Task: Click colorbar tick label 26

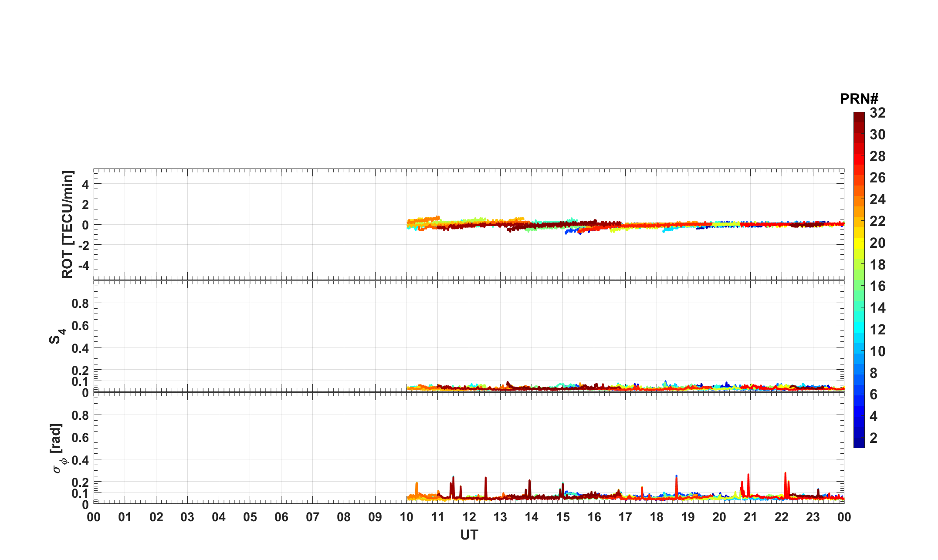Action: click(877, 178)
